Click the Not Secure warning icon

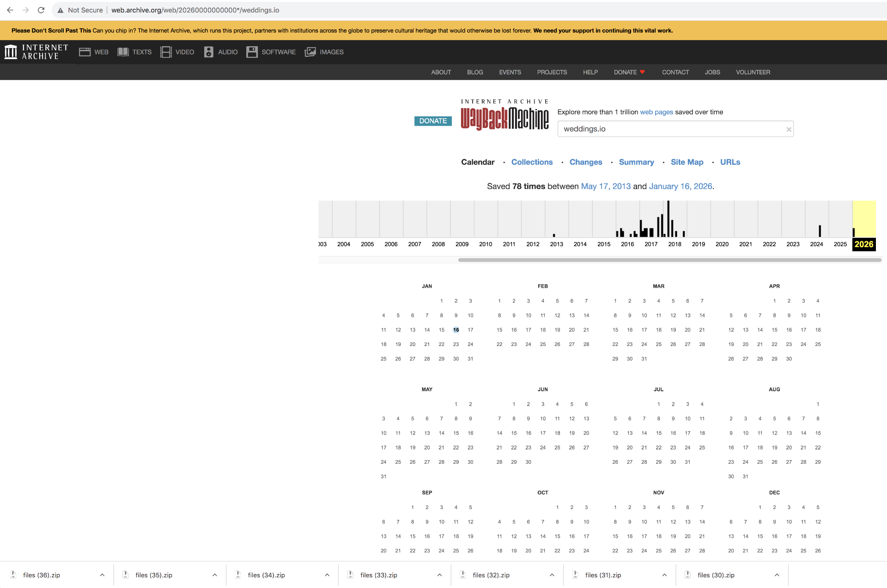point(61,10)
